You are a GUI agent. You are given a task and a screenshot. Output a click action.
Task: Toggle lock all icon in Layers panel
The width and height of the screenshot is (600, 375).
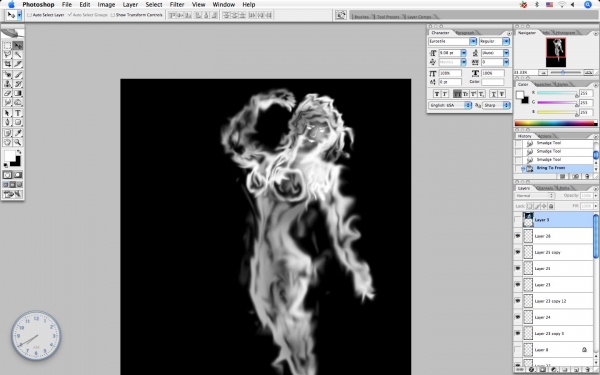(x=551, y=206)
